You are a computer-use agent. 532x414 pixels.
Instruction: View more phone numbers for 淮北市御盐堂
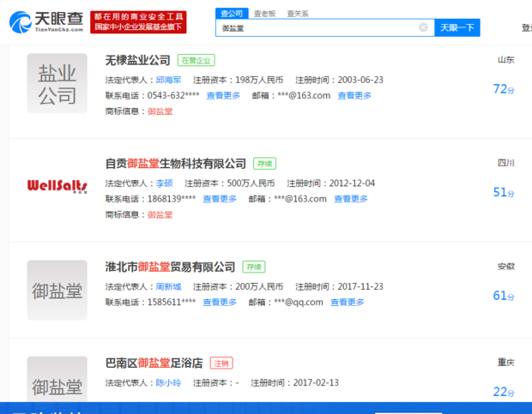click(x=220, y=303)
